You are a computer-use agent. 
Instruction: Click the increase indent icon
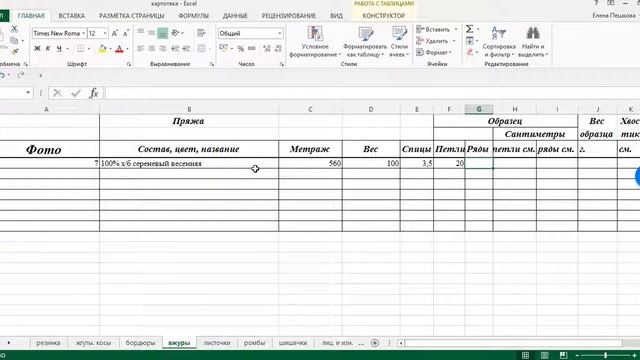point(186,49)
